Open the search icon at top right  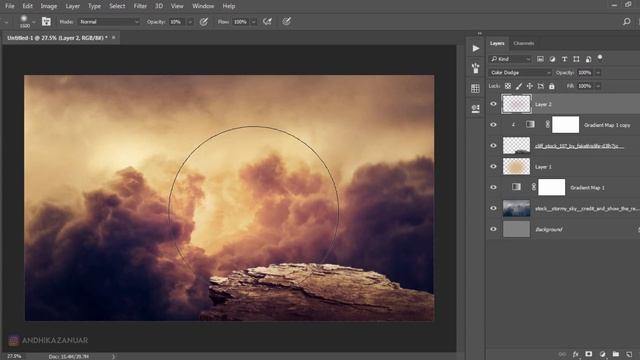(627, 22)
